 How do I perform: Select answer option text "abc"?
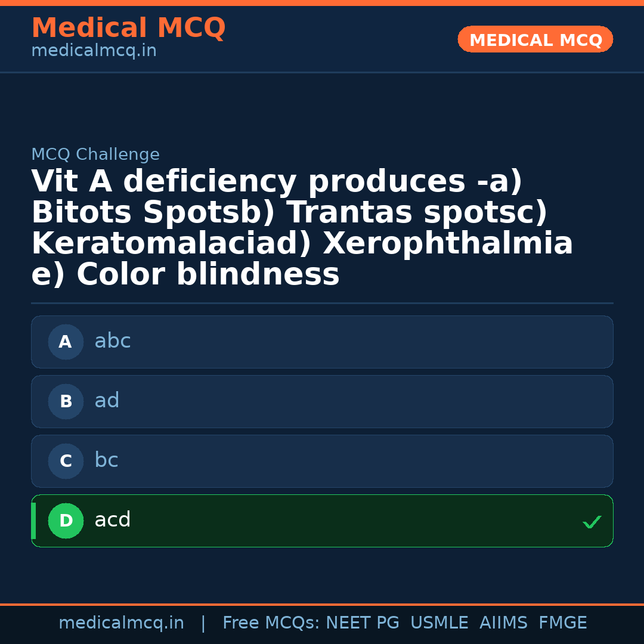tap(113, 341)
